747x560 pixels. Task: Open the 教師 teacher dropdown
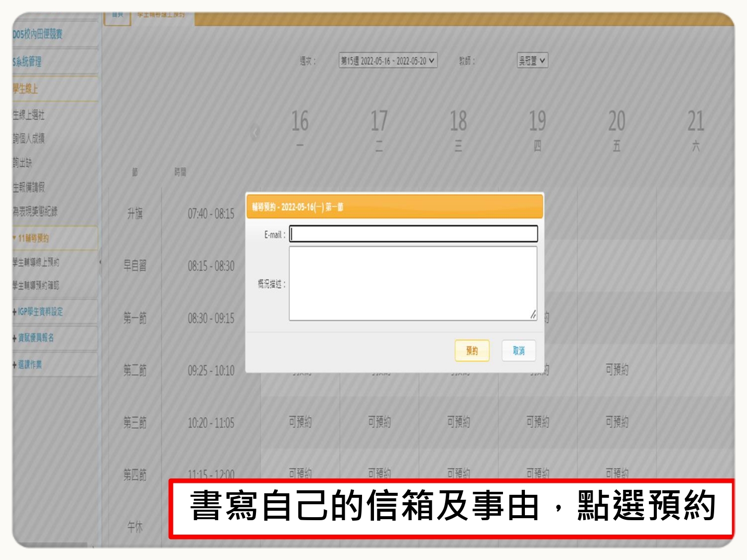(532, 61)
